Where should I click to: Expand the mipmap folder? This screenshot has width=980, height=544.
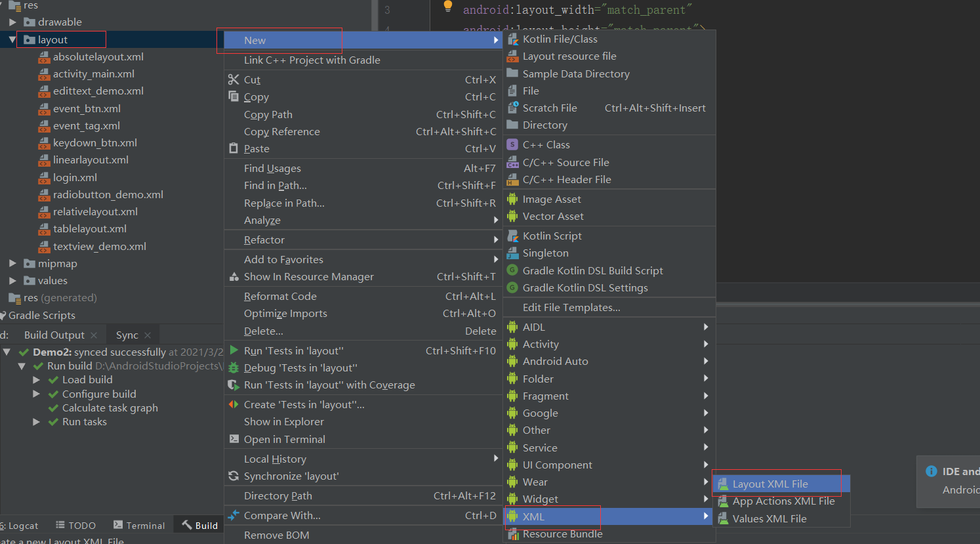12,264
